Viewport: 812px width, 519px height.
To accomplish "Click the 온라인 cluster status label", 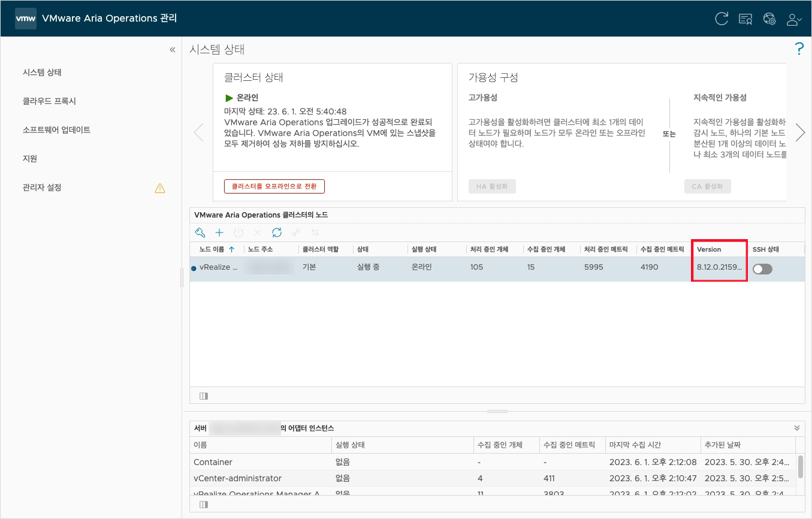I will click(x=247, y=98).
